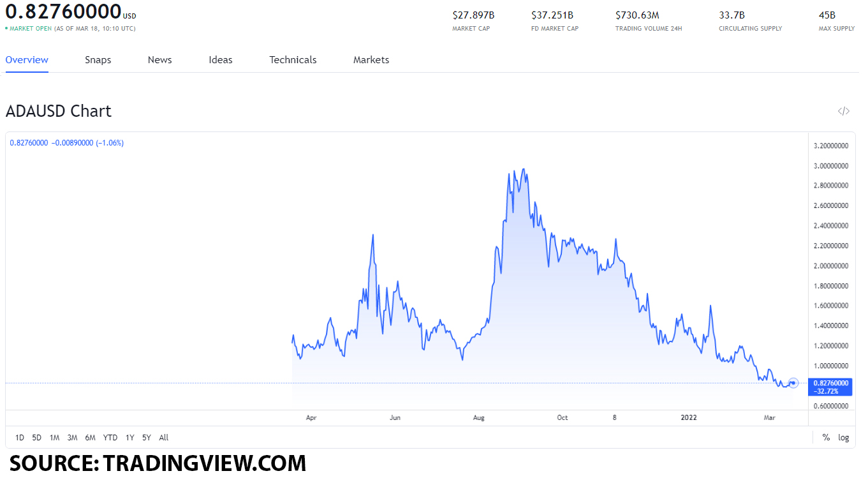Click the large 0.82760000 USD price

point(71,11)
